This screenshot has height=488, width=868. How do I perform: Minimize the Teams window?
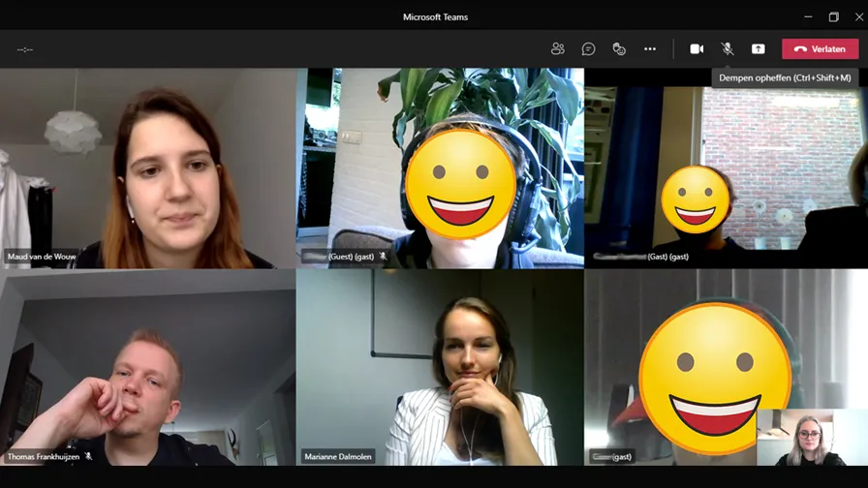click(808, 16)
